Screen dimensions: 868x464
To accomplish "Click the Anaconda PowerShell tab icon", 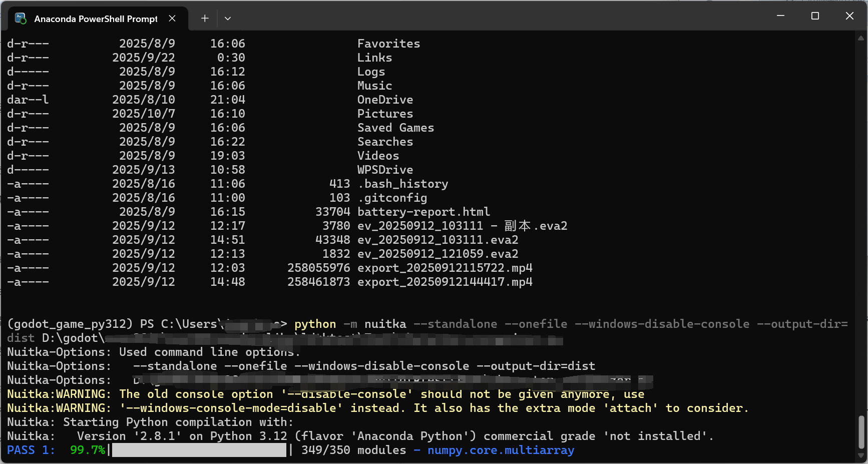I will pyautogui.click(x=21, y=19).
